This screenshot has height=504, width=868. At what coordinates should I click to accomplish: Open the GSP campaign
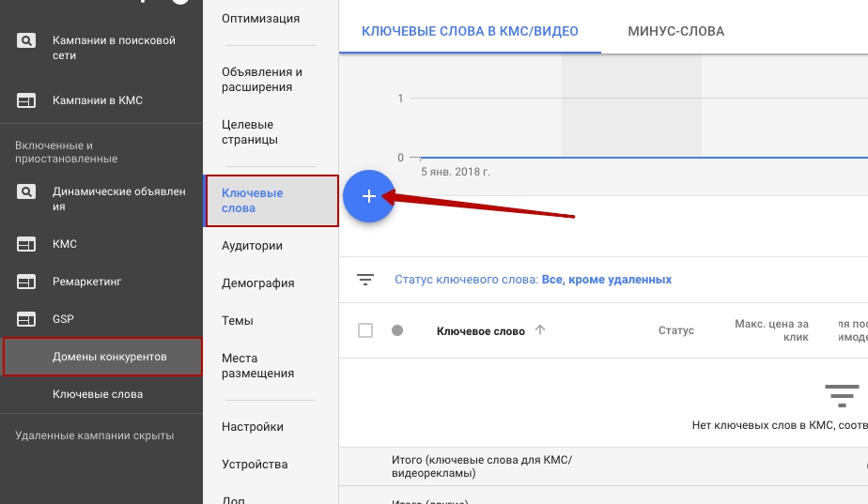click(x=63, y=319)
